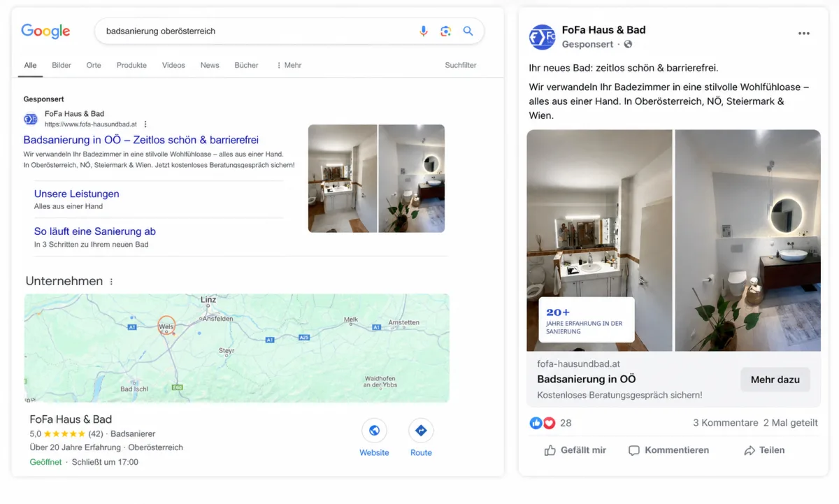Open right bathroom photo with round mirror
This screenshot has height=504, width=839.
point(747,240)
